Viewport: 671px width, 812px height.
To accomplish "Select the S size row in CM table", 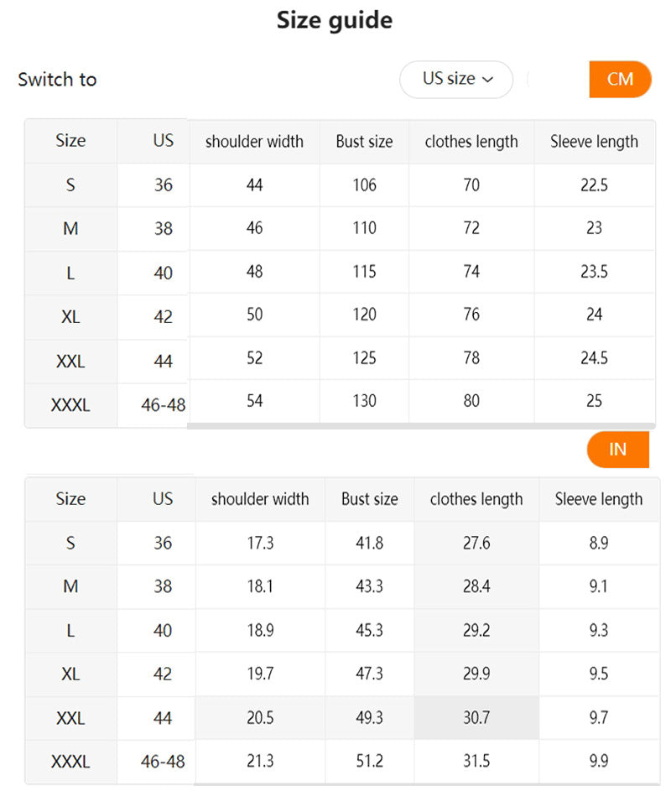I will pos(70,185).
